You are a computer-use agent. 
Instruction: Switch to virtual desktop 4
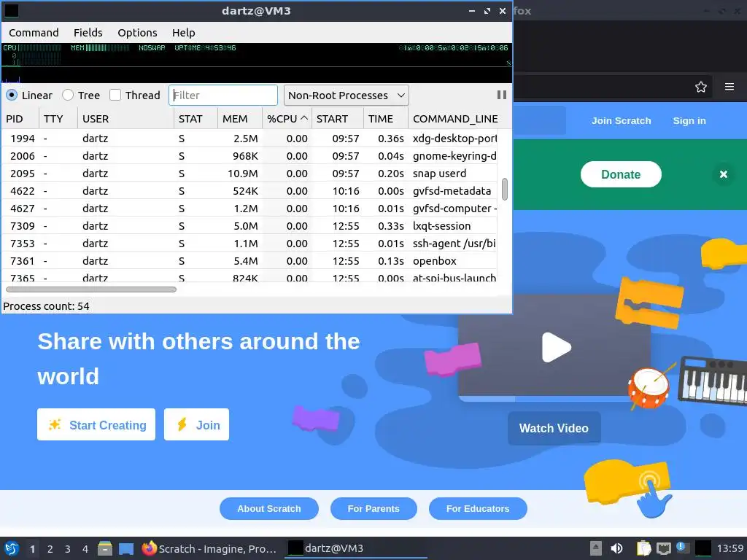tap(85, 549)
